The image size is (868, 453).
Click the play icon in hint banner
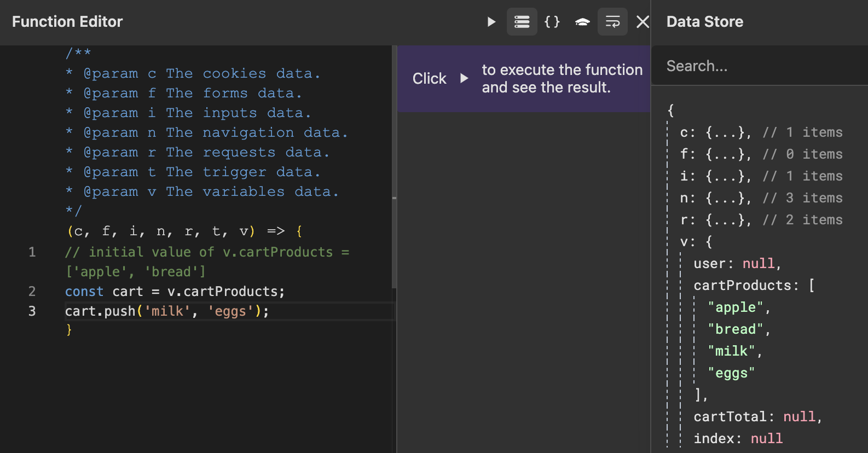[464, 78]
